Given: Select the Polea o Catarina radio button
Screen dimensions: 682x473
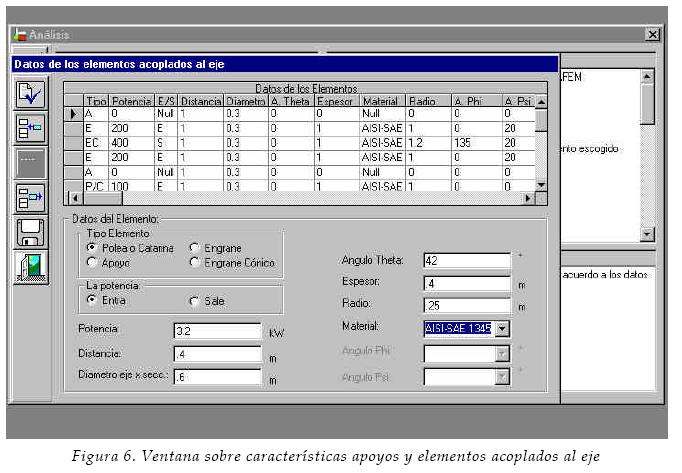Looking at the screenshot, I should pos(92,247).
